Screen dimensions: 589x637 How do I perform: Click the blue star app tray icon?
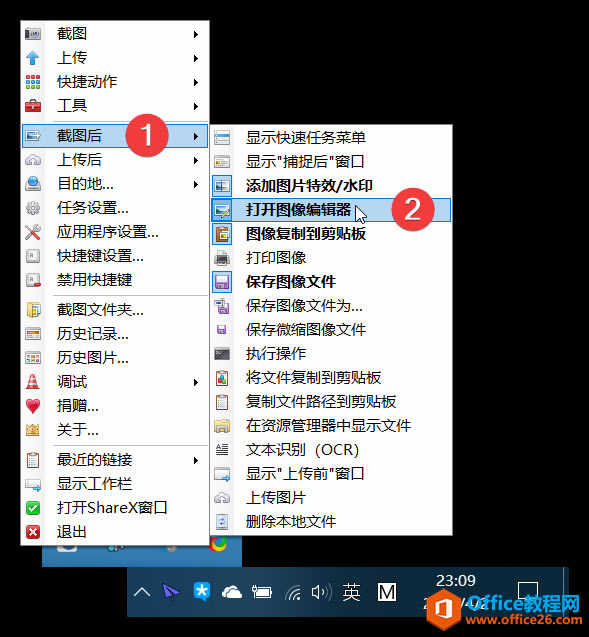point(201,592)
